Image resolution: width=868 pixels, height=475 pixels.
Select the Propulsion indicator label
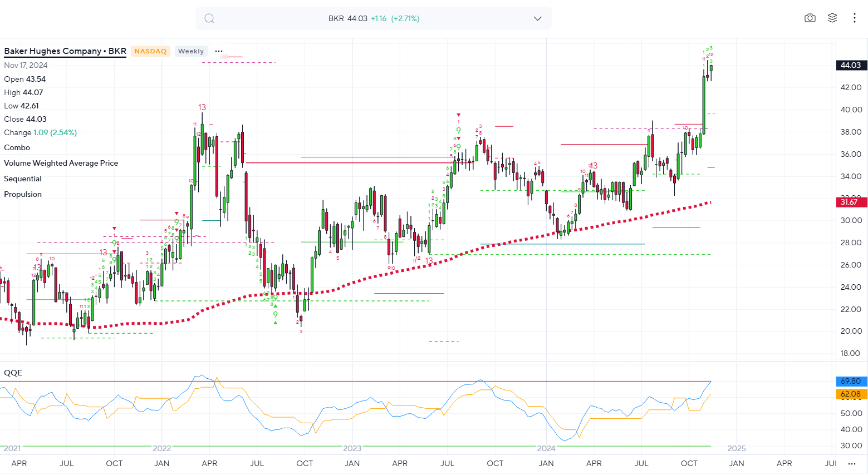point(23,194)
